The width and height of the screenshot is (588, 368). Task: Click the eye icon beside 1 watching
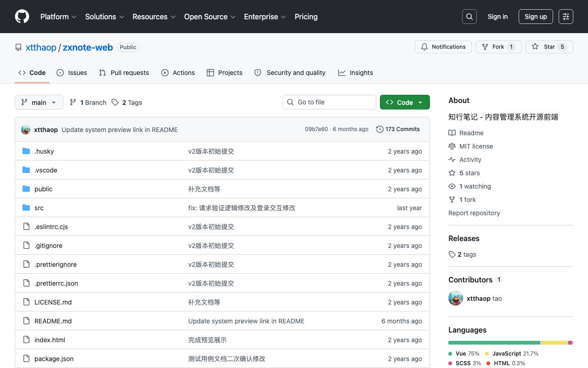click(452, 186)
